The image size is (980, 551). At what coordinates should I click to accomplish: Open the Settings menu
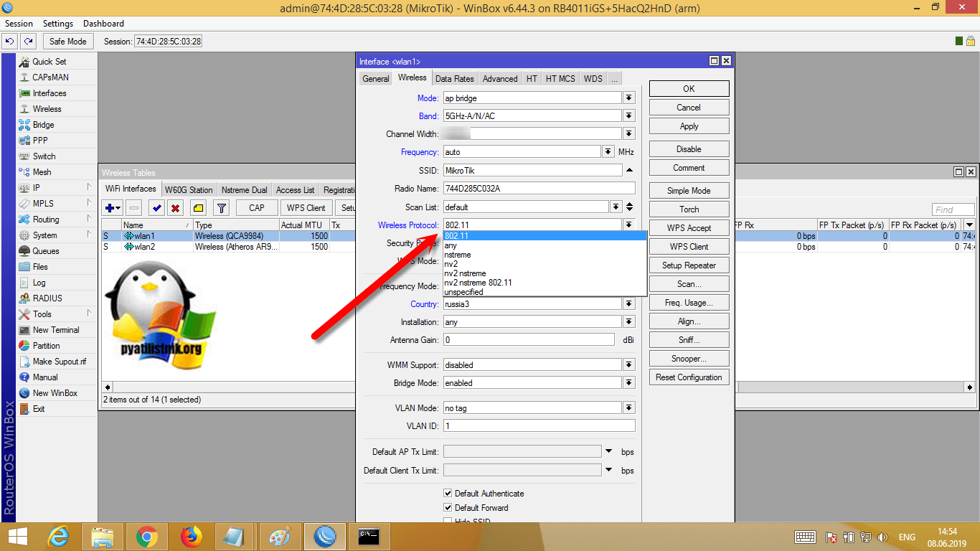pyautogui.click(x=58, y=24)
